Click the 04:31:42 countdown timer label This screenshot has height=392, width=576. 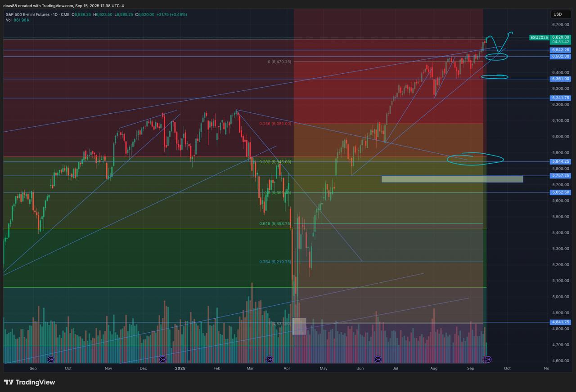pyautogui.click(x=561, y=42)
